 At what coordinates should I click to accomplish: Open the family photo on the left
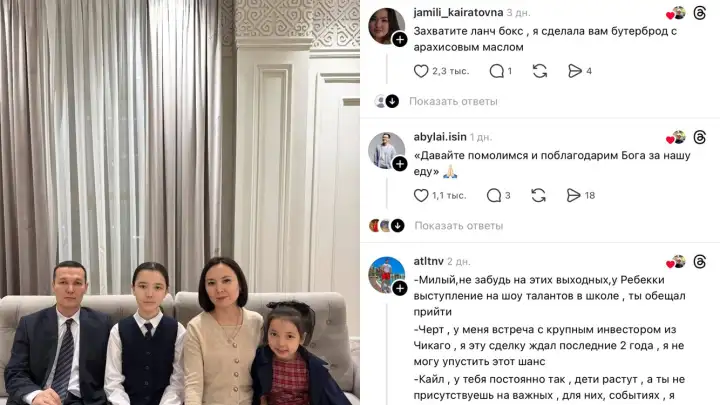point(180,202)
